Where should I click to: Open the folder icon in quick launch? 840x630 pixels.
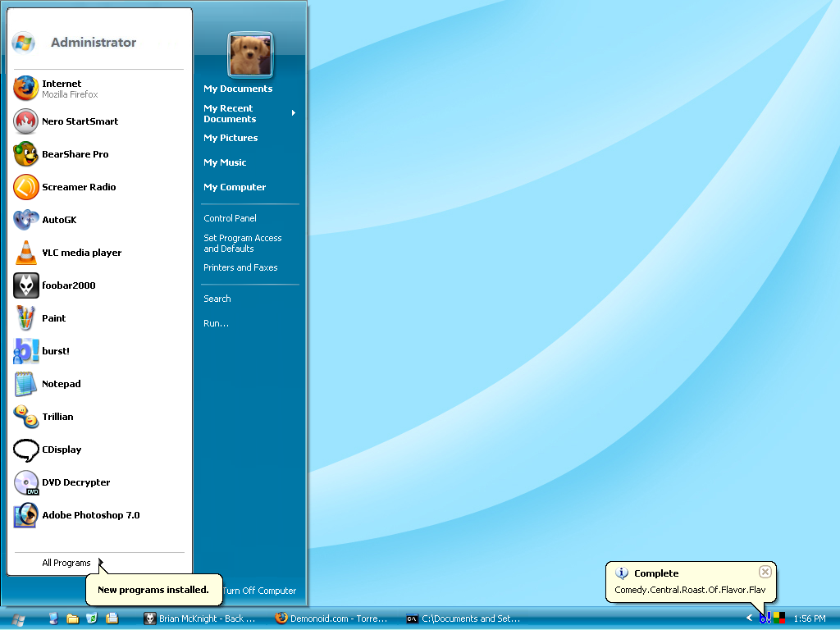click(72, 619)
